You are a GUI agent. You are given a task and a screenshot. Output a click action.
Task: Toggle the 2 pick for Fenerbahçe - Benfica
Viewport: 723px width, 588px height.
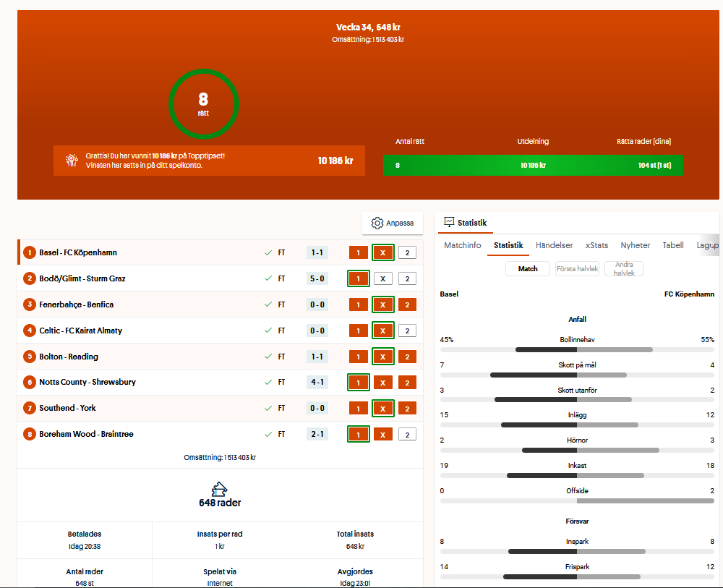(x=407, y=304)
